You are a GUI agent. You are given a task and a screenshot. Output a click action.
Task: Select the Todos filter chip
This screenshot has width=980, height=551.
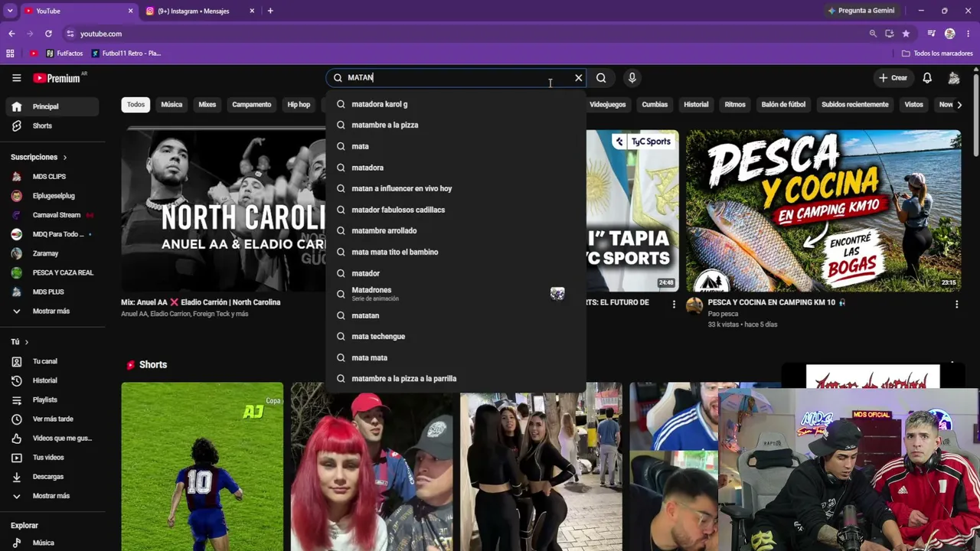coord(136,105)
